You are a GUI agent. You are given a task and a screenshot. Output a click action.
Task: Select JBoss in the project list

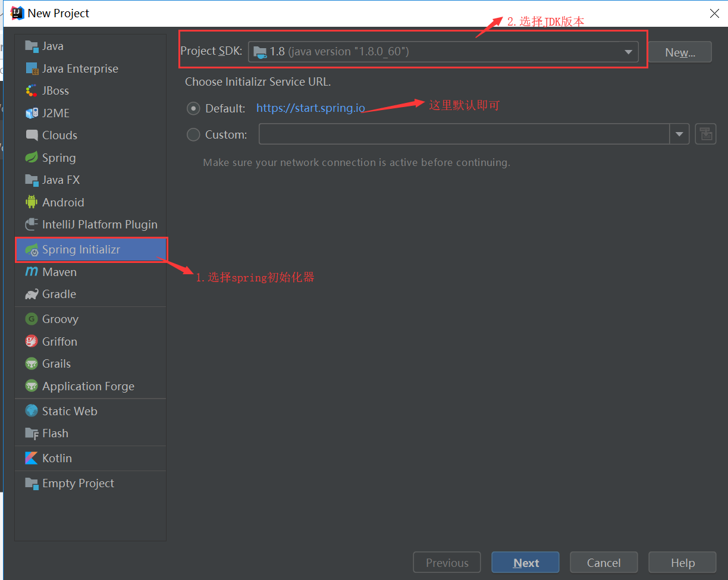tap(90, 90)
